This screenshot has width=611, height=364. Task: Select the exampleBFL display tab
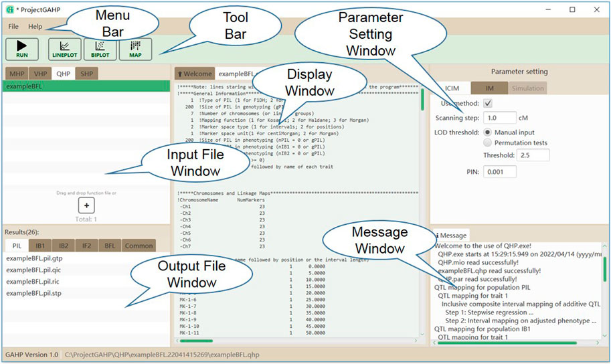click(236, 74)
